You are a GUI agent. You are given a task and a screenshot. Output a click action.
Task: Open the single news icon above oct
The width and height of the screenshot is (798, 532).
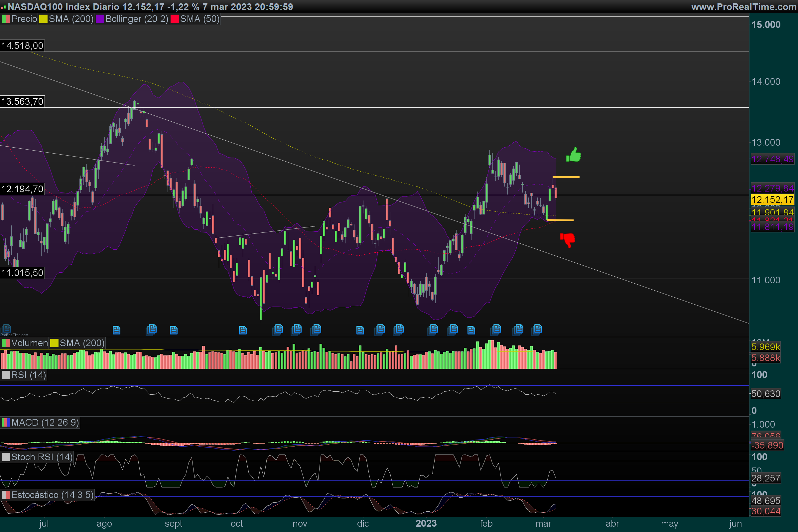(243, 330)
